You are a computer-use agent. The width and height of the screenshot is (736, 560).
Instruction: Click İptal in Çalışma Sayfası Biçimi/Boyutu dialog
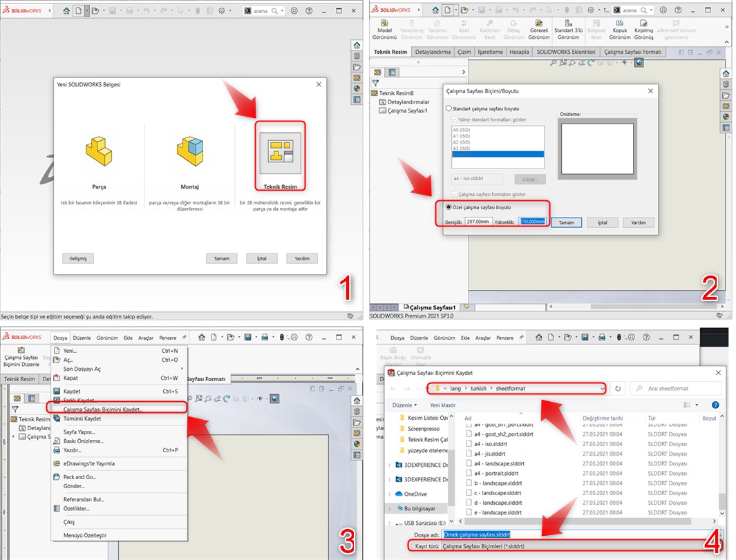[x=602, y=222]
